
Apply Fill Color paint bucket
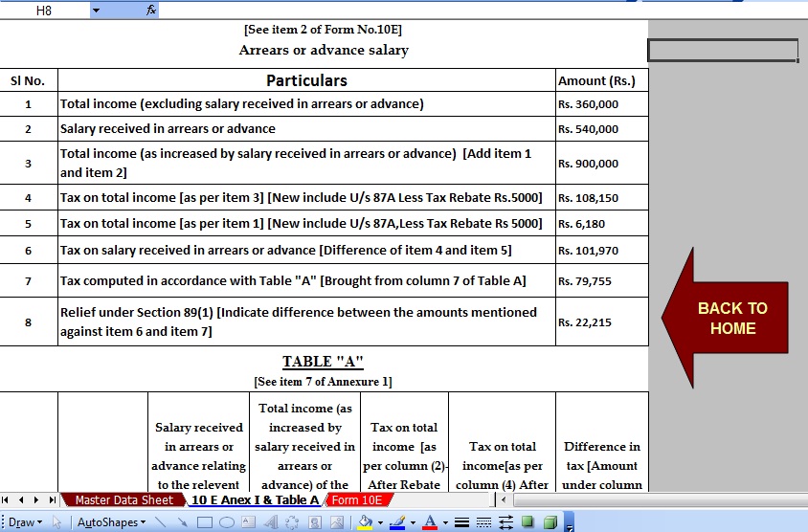click(x=366, y=522)
